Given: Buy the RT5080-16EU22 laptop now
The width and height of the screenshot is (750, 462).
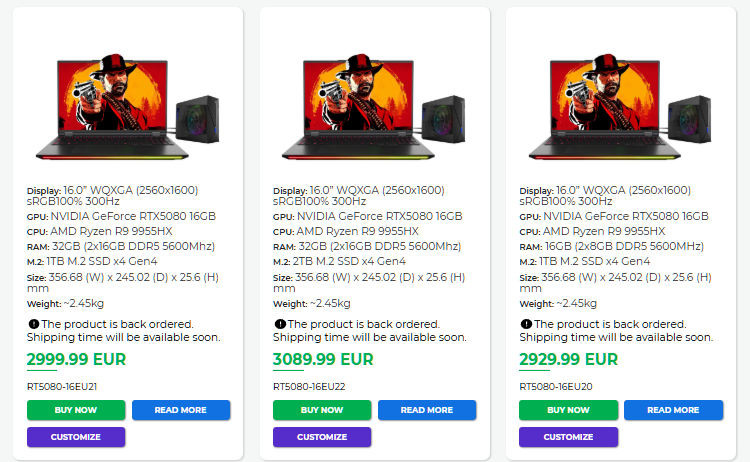Looking at the screenshot, I should 322,410.
